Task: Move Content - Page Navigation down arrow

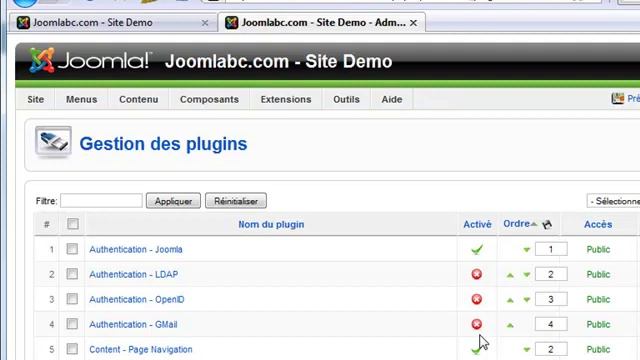Action: point(527,350)
